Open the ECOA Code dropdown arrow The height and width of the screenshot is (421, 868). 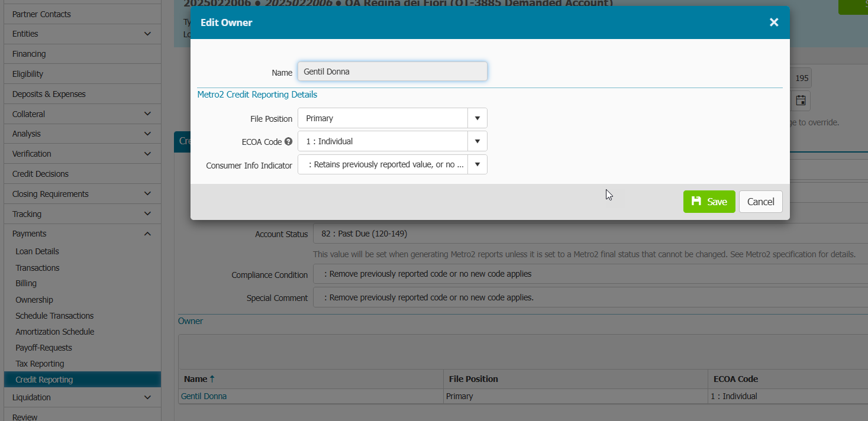pos(477,141)
